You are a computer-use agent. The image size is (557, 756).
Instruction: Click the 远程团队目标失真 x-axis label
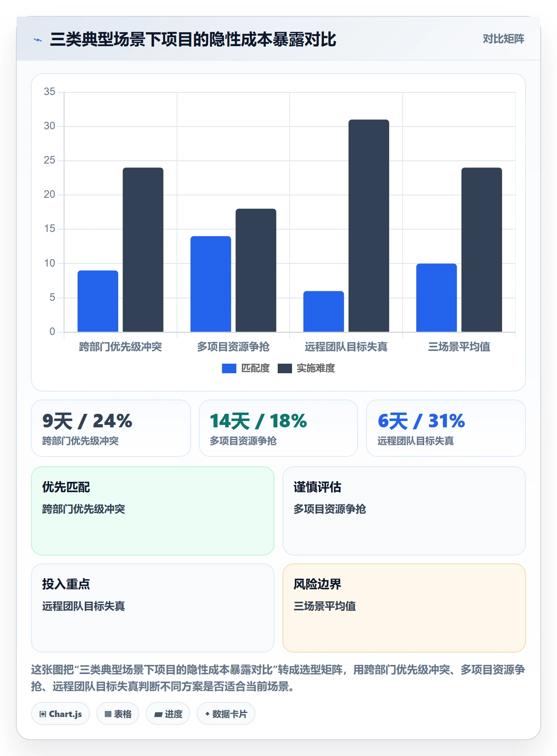(x=346, y=347)
